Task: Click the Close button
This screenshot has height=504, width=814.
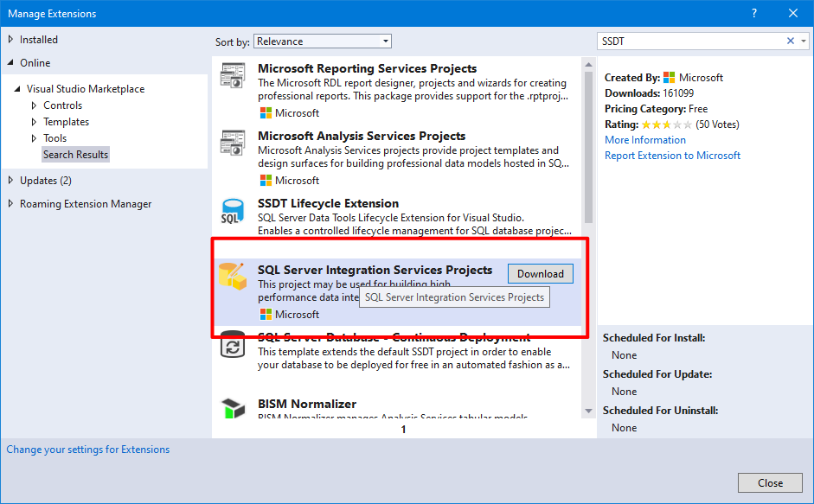Action: tap(771, 482)
